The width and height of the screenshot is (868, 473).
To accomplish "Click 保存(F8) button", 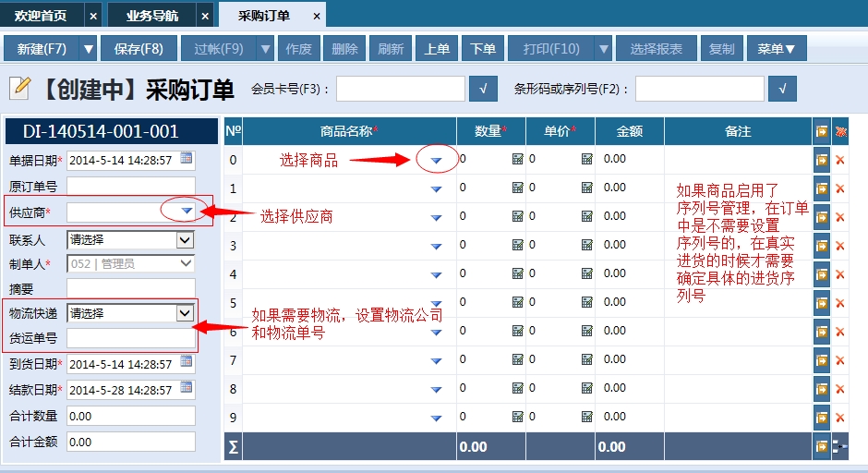I will coord(139,49).
